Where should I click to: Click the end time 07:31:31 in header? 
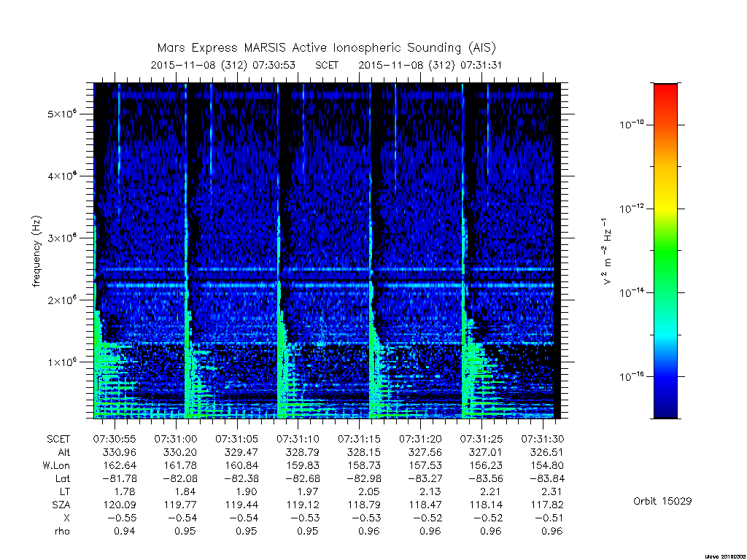point(481,65)
